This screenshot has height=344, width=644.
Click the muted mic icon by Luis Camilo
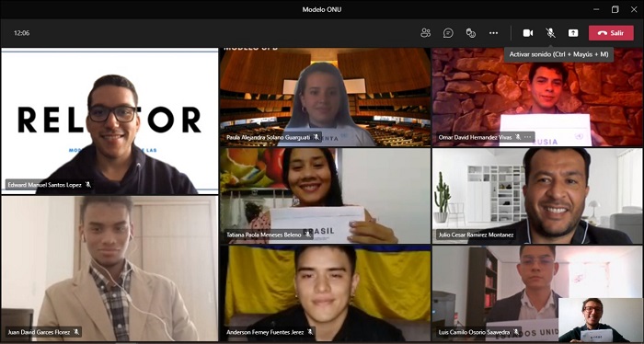pos(516,332)
